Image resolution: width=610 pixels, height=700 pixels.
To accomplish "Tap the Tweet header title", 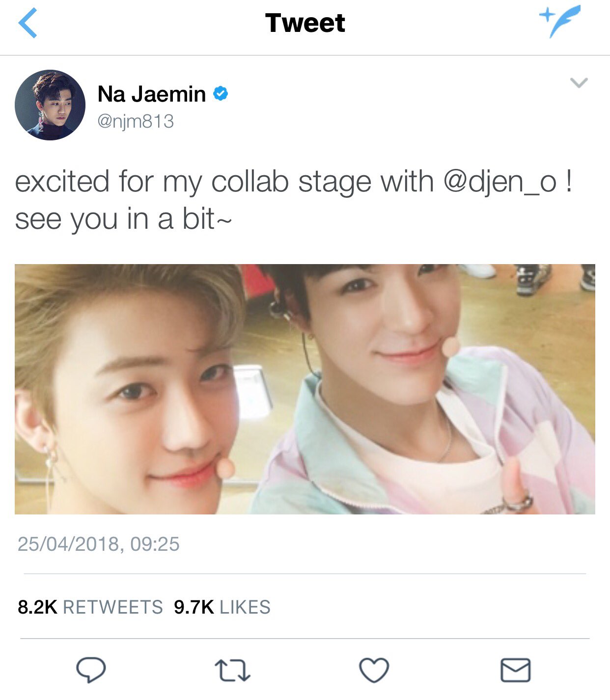I will [x=305, y=23].
